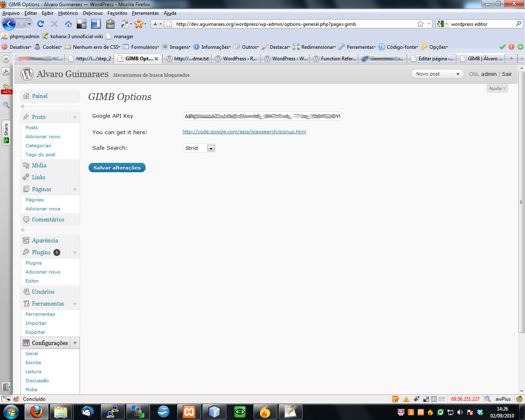Screen dimensions: 525x420
Task: Click into the Google API Key field
Action: 262,116
